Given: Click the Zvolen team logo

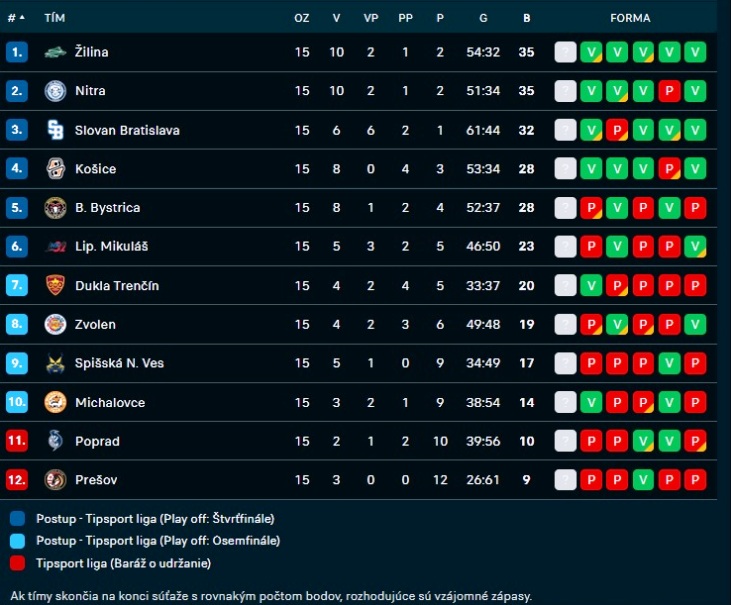Looking at the screenshot, I should [55, 324].
